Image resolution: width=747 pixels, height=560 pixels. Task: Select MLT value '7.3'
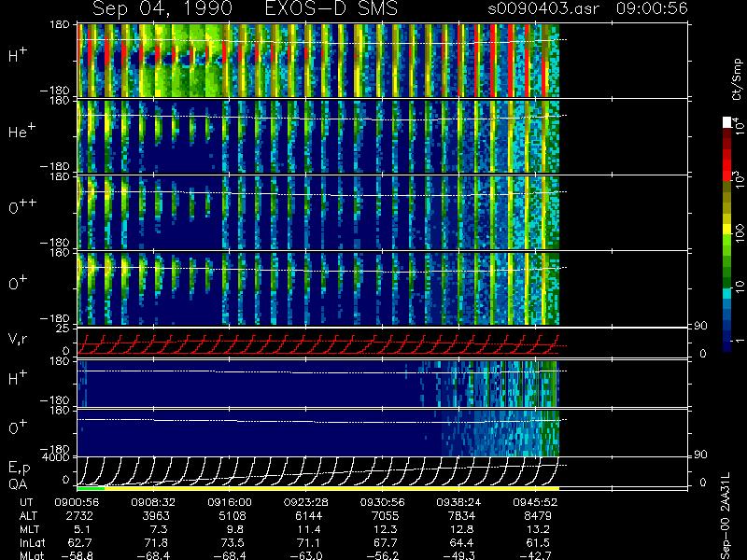158,529
